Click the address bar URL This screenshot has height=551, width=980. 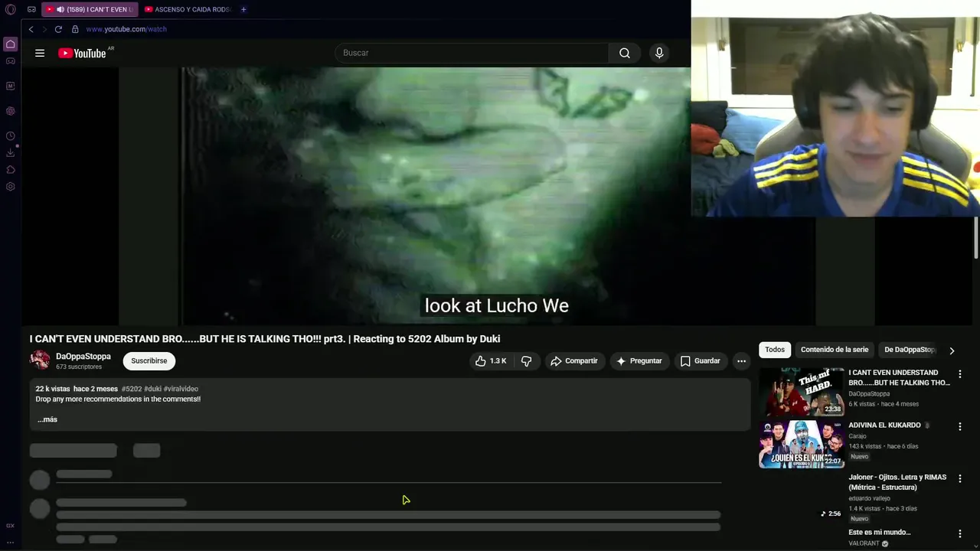(126, 29)
